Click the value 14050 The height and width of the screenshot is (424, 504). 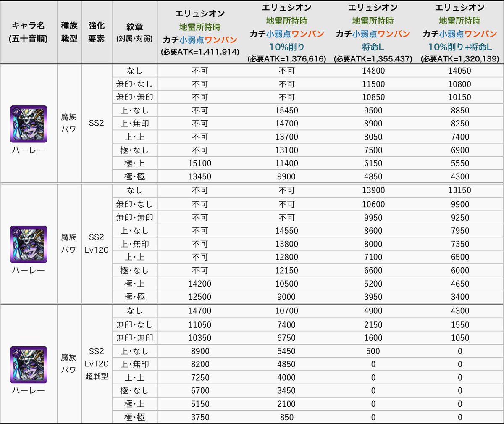pyautogui.click(x=460, y=71)
